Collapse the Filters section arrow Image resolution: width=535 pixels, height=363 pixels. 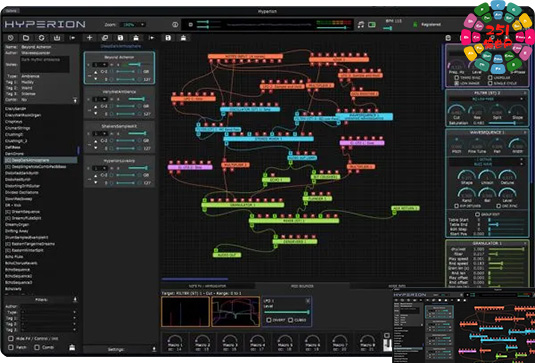tap(75, 299)
